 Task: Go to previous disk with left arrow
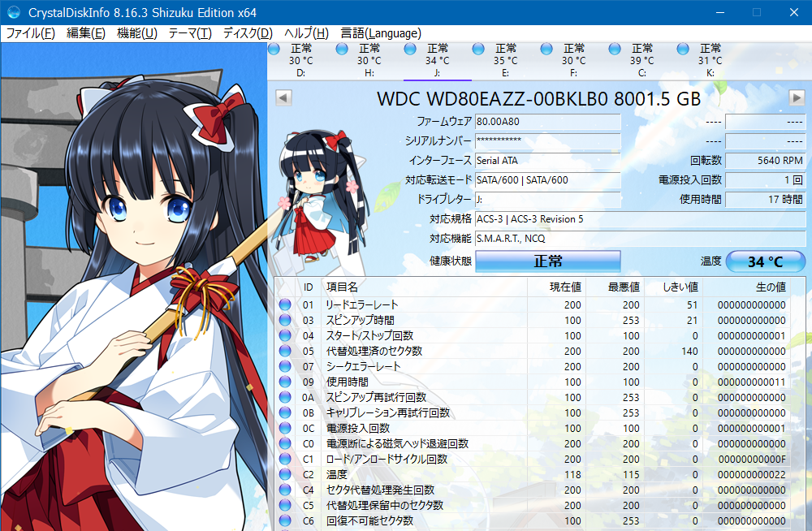click(x=283, y=97)
